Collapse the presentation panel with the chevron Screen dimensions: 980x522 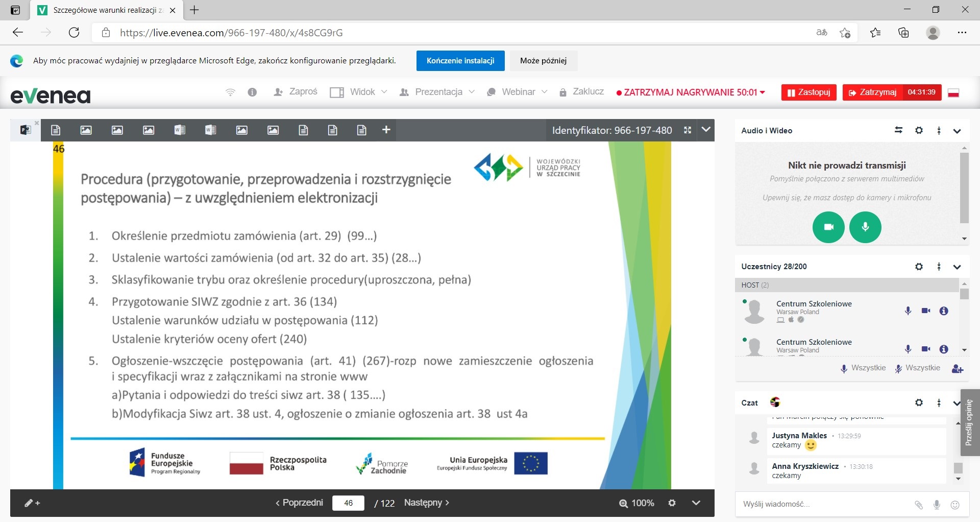pyautogui.click(x=706, y=130)
